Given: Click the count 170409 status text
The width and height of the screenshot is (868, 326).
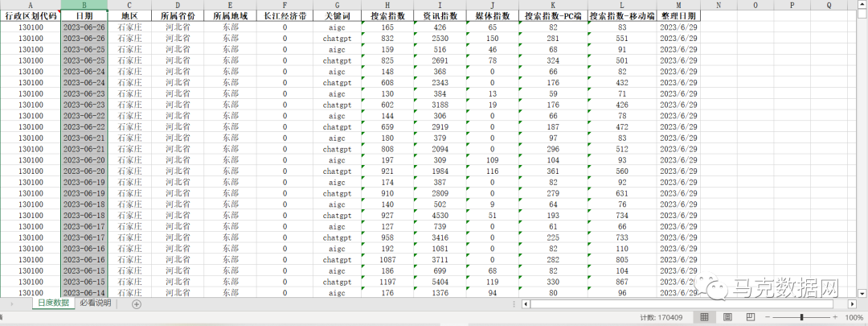Looking at the screenshot, I should 661,318.
